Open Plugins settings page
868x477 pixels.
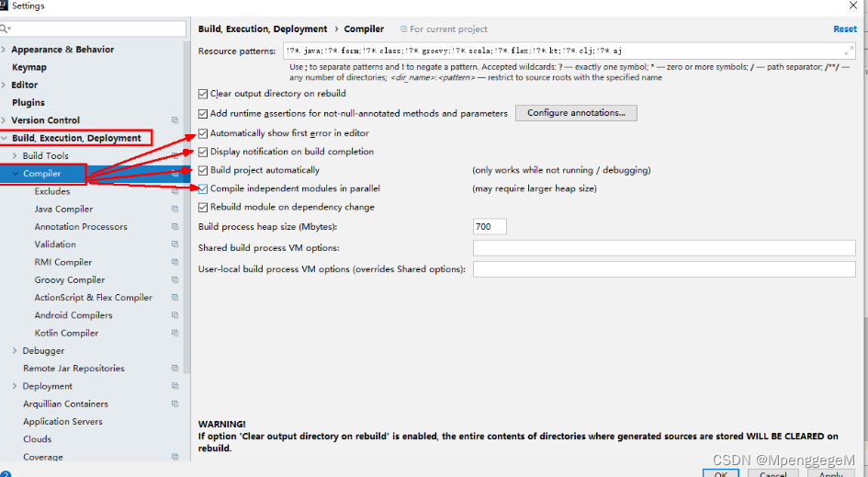tap(28, 103)
